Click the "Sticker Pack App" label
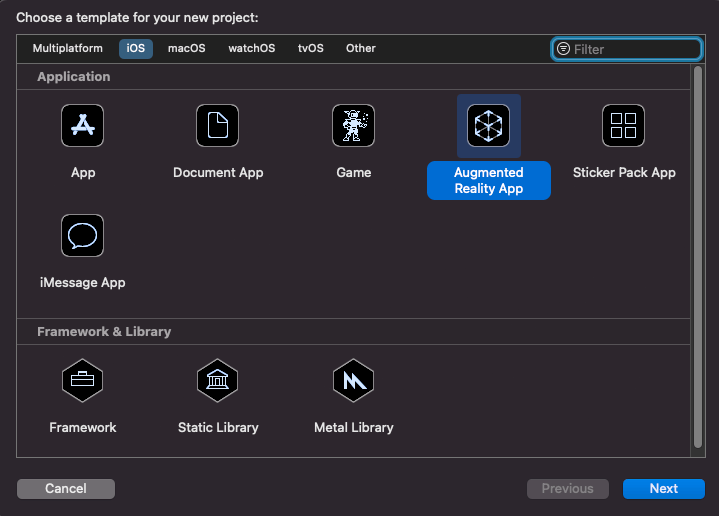This screenshot has width=719, height=516. 624,172
